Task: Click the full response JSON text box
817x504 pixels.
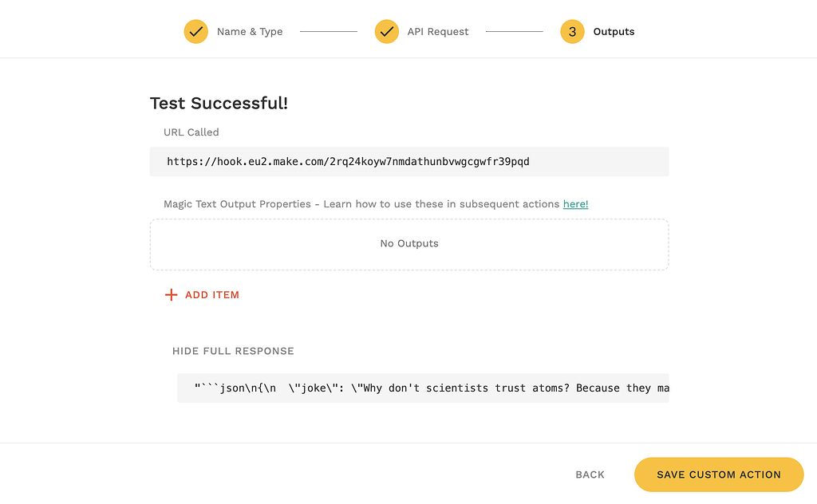Action: (x=423, y=388)
